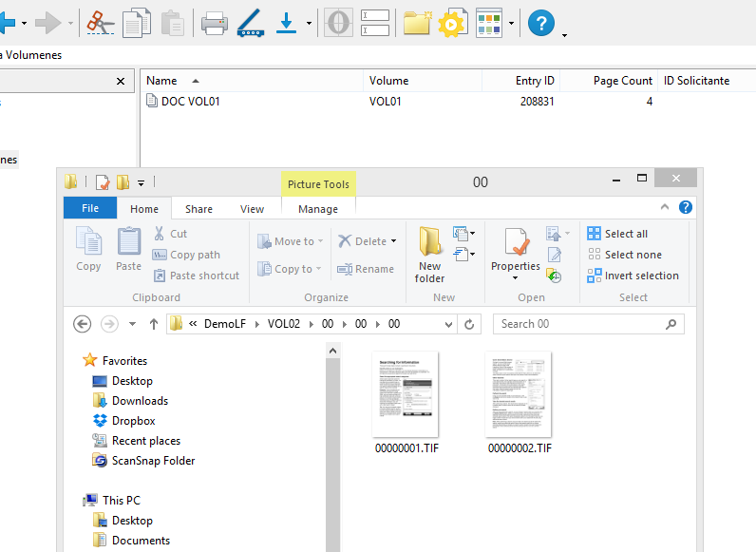The height and width of the screenshot is (552, 756).
Task: Expand the download tool dropdown arrow
Action: (x=309, y=23)
